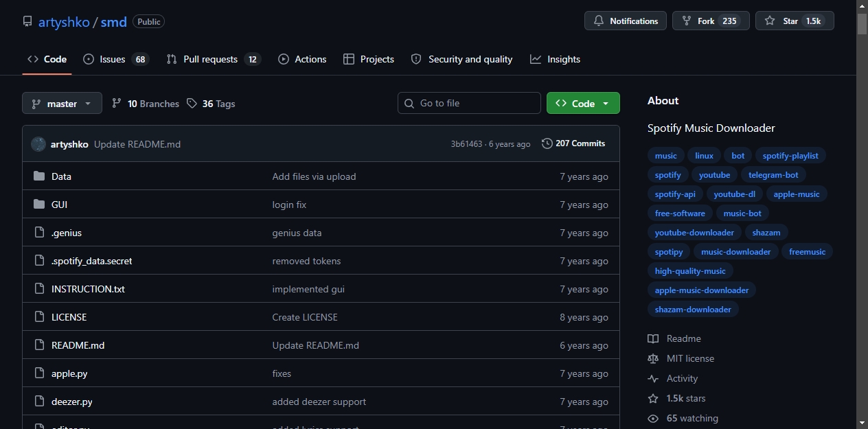868x429 pixels.
Task: Select the youtube-dl topic tag
Action: pyautogui.click(x=734, y=194)
